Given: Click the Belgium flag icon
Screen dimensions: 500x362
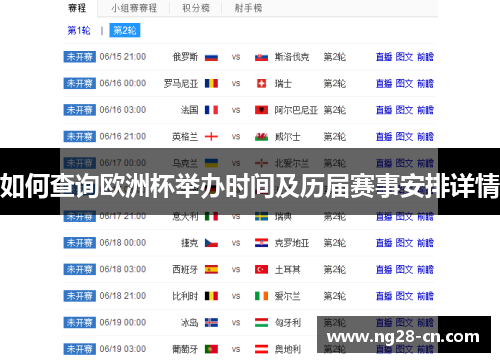Looking at the screenshot, I should [x=211, y=296].
